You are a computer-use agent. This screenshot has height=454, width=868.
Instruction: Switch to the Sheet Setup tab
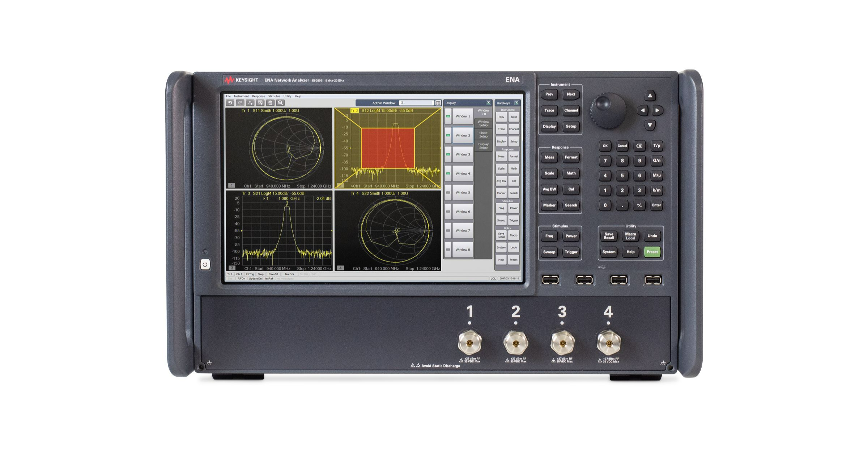pyautogui.click(x=483, y=135)
